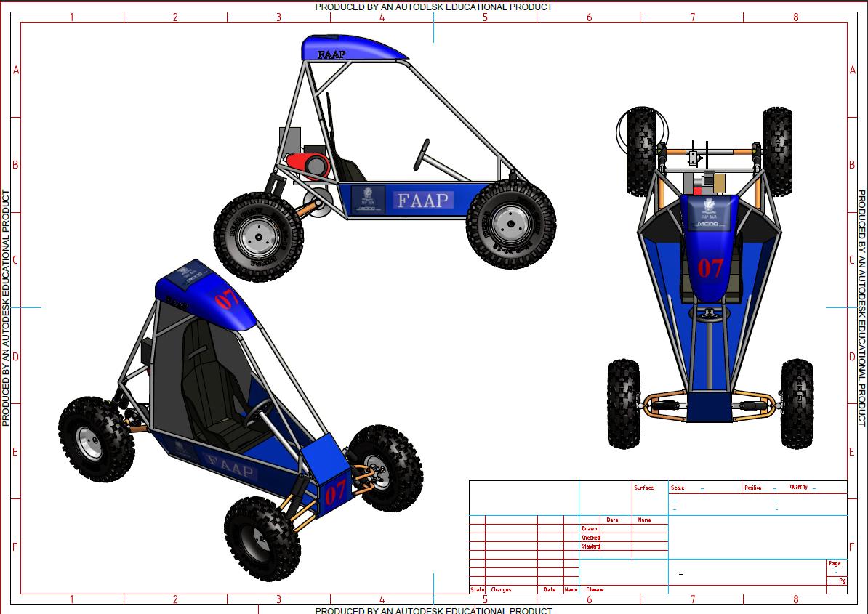868x614 pixels.
Task: Click the 'Surface' label in title block
Action: pyautogui.click(x=644, y=488)
